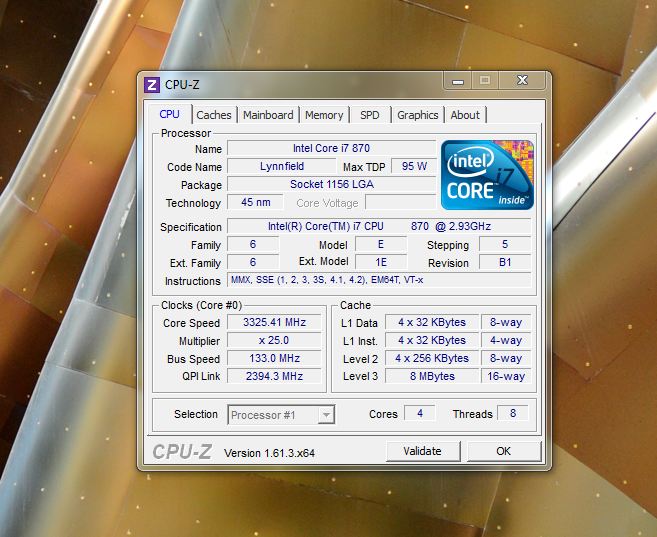Click the Intel Core i7 inside logo
This screenshot has width=657, height=537.
pos(487,175)
